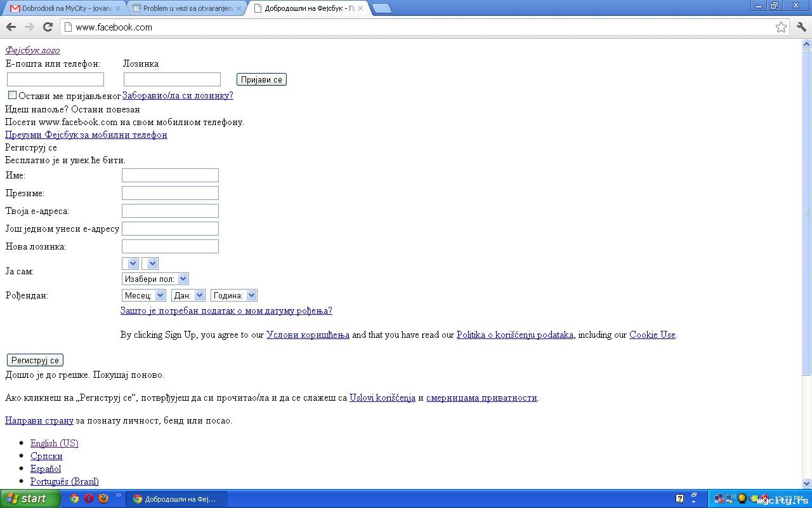Bookmark this page with the star icon
This screenshot has width=812, height=508.
pyautogui.click(x=781, y=27)
